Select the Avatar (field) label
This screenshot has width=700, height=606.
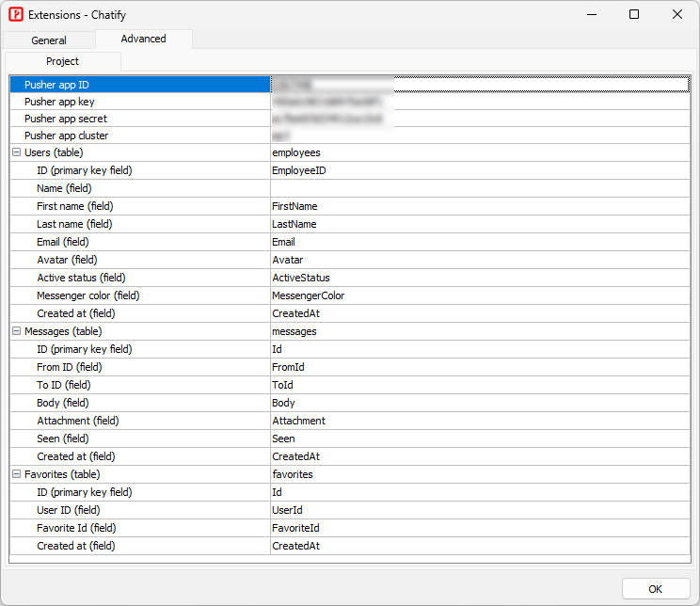pyautogui.click(x=67, y=260)
